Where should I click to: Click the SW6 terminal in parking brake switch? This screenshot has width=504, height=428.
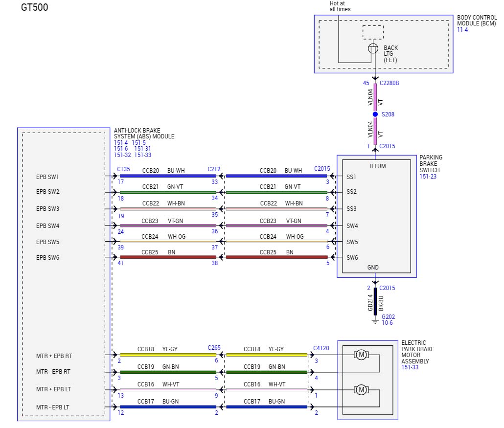pos(352,257)
